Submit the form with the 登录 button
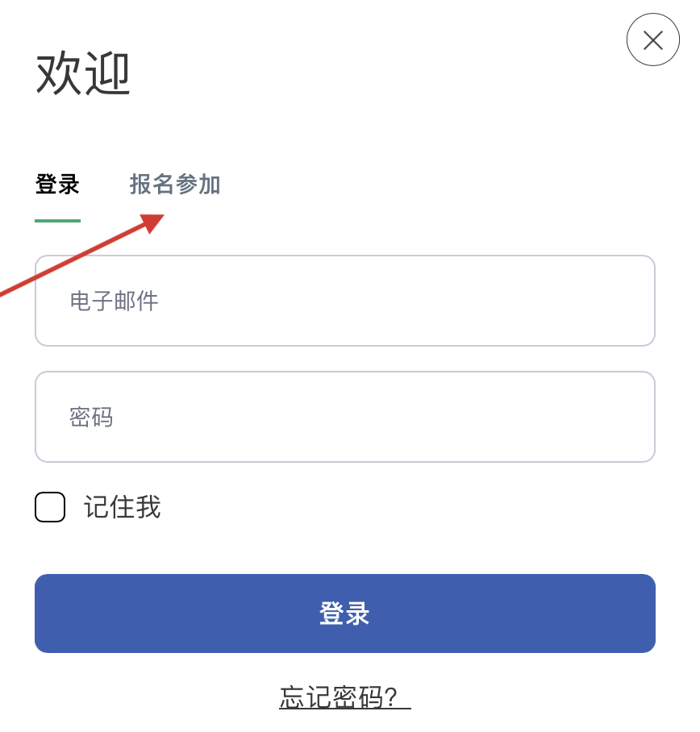 (x=344, y=613)
